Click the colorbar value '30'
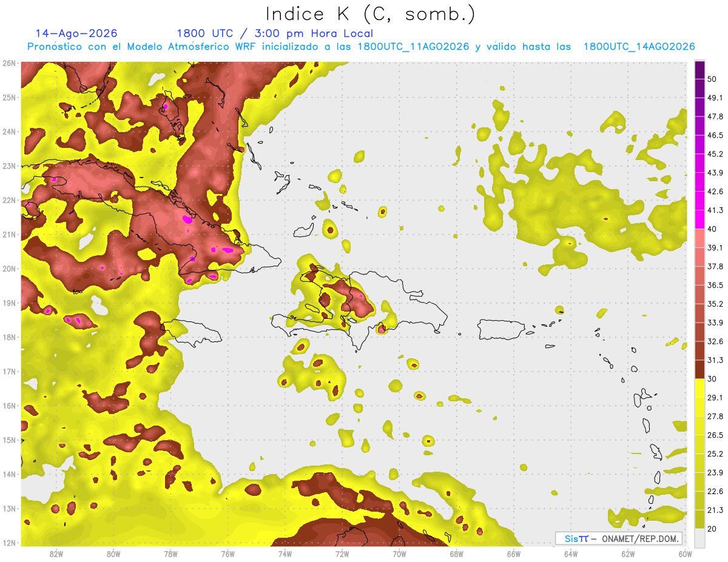Viewport: 728px width, 562px height. (x=712, y=379)
